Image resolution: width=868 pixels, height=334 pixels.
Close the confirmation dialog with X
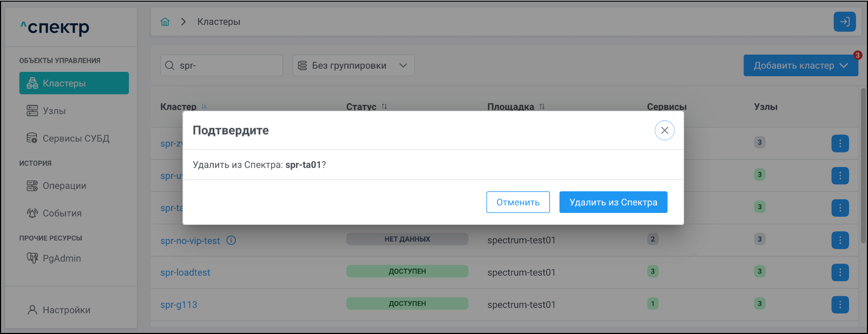665,130
